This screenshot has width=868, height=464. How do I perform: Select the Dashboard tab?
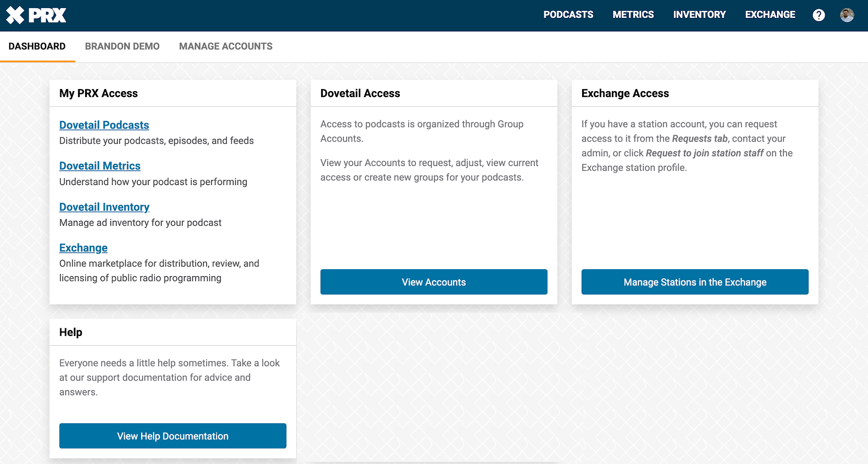[x=37, y=47]
